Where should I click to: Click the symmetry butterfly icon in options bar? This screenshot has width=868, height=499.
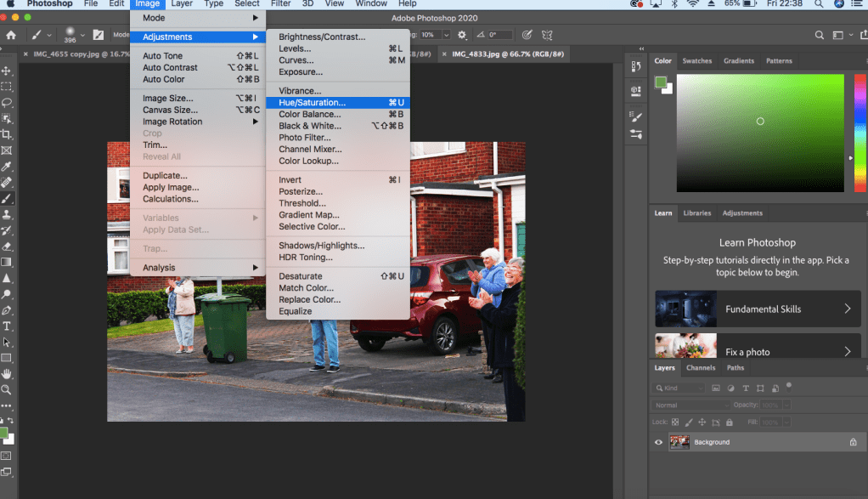click(548, 35)
